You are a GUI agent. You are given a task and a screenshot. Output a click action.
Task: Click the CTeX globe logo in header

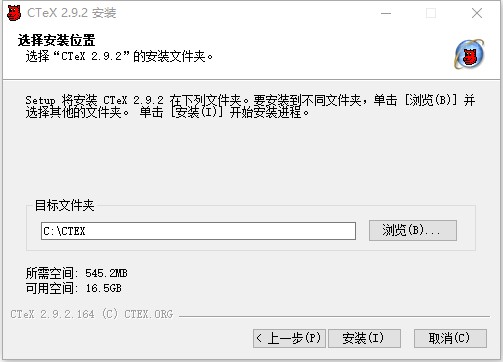(469, 54)
